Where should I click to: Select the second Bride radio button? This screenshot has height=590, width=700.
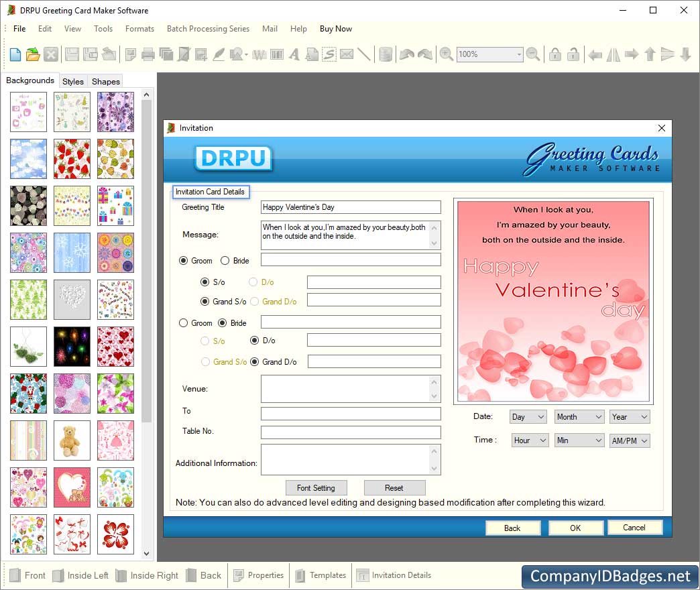[223, 322]
